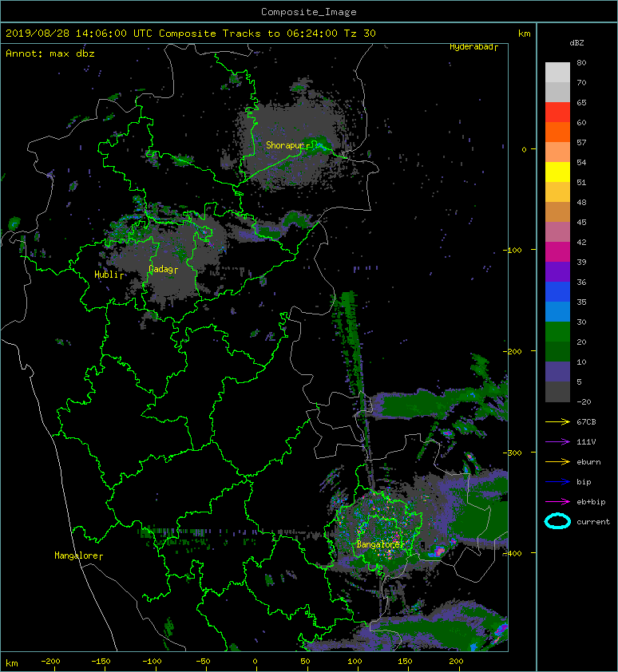
Task: Click the 80 dBZ scale label
Action: pos(581,62)
